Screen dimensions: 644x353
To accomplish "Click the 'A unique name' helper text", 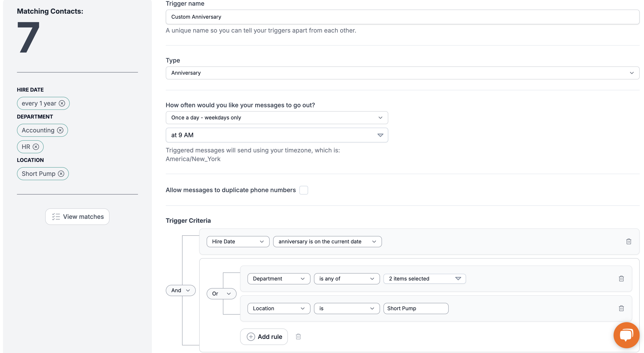I will [261, 30].
